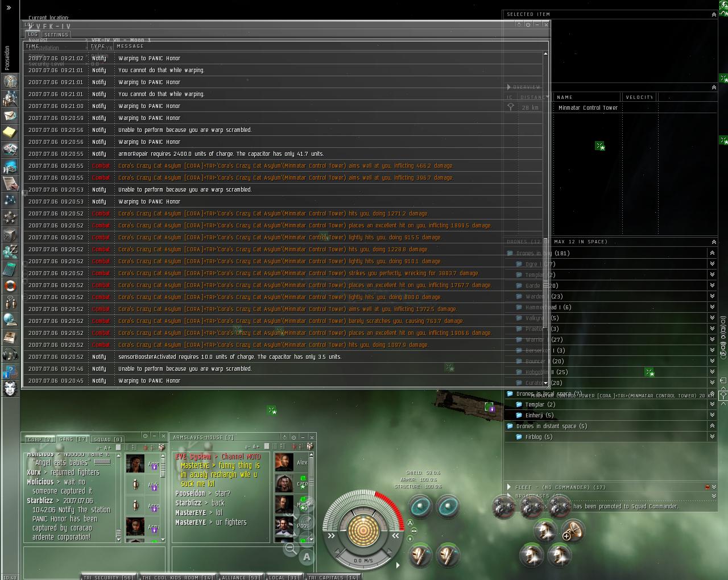
Task: Open the TRI Security [56] channel
Action: pos(108,577)
